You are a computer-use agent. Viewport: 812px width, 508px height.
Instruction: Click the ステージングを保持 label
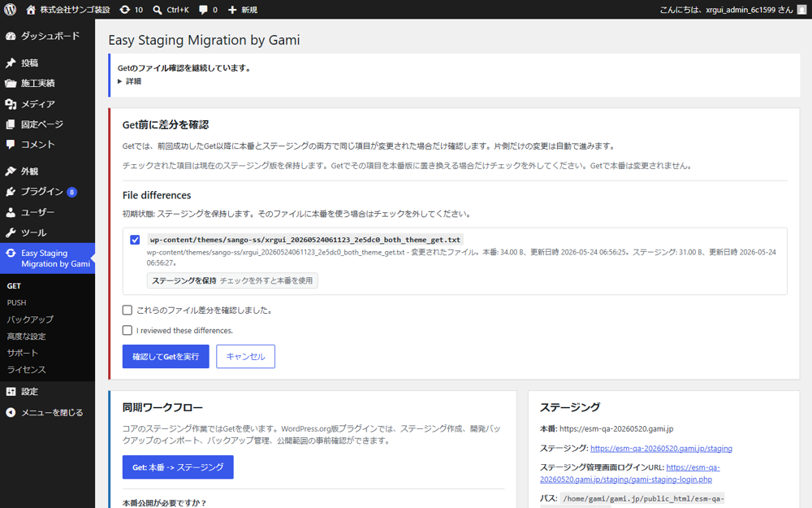point(184,280)
